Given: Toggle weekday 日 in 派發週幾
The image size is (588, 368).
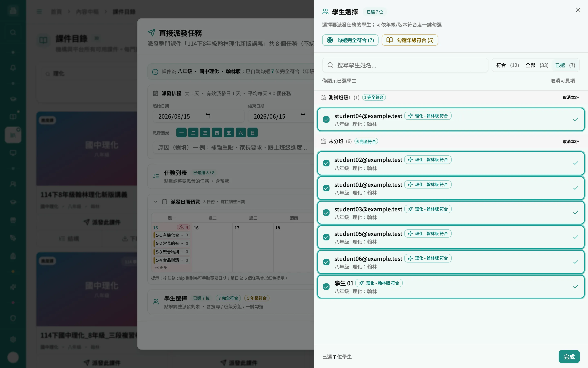Looking at the screenshot, I should (x=252, y=133).
